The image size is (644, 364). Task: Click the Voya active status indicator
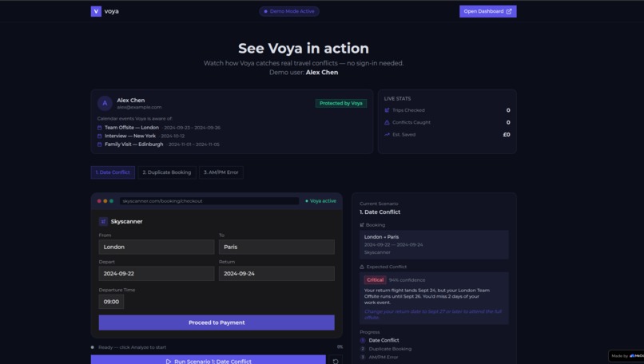pyautogui.click(x=320, y=201)
